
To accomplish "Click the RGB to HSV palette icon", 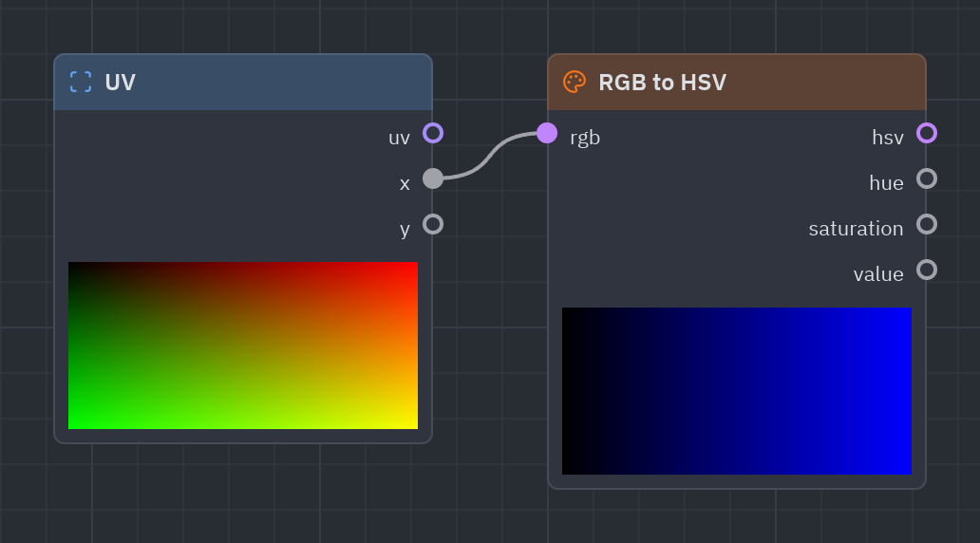I will coord(575,82).
